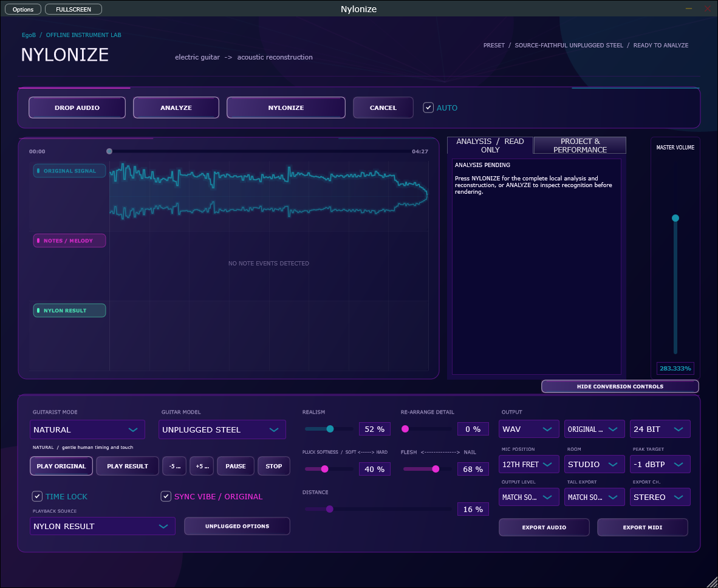This screenshot has width=718, height=588.
Task: Open GUITARIST MODE dropdown showing NATURAL
Action: tap(87, 429)
